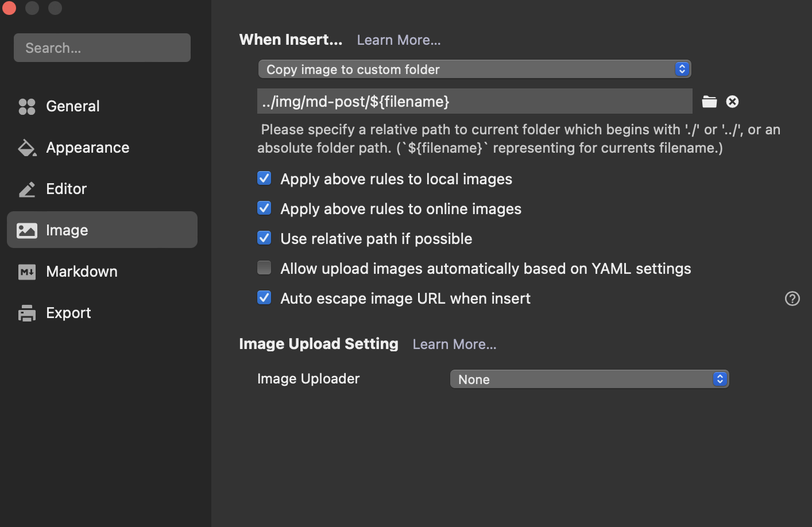
Task: Toggle Auto escape image URL when insert
Action: point(264,298)
